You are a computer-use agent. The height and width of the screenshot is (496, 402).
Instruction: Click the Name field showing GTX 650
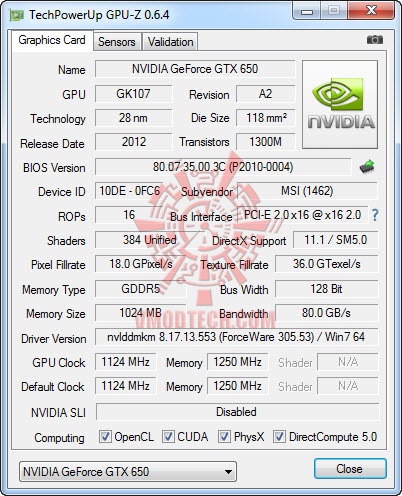coord(195,69)
